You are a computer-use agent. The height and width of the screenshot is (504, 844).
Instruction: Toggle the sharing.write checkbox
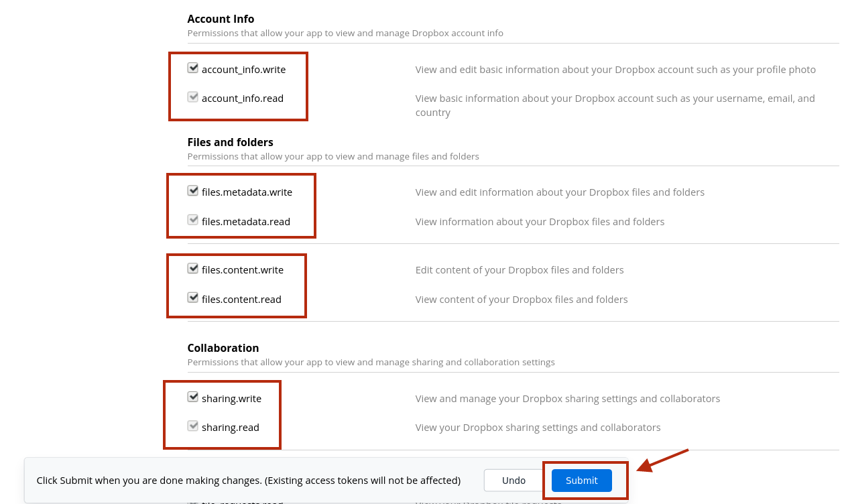pos(193,397)
